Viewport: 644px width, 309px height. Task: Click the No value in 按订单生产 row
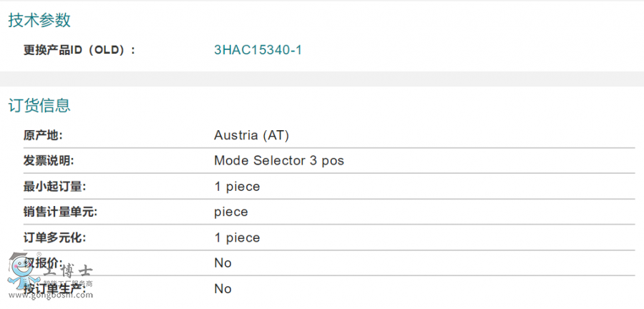223,288
